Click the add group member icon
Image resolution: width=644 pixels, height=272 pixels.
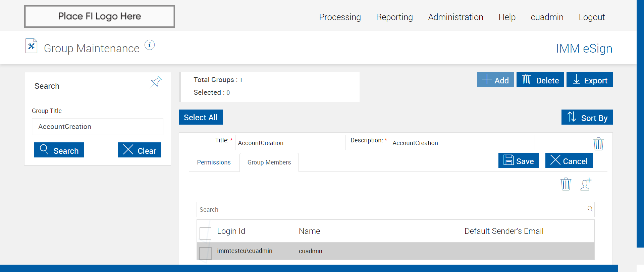click(586, 184)
